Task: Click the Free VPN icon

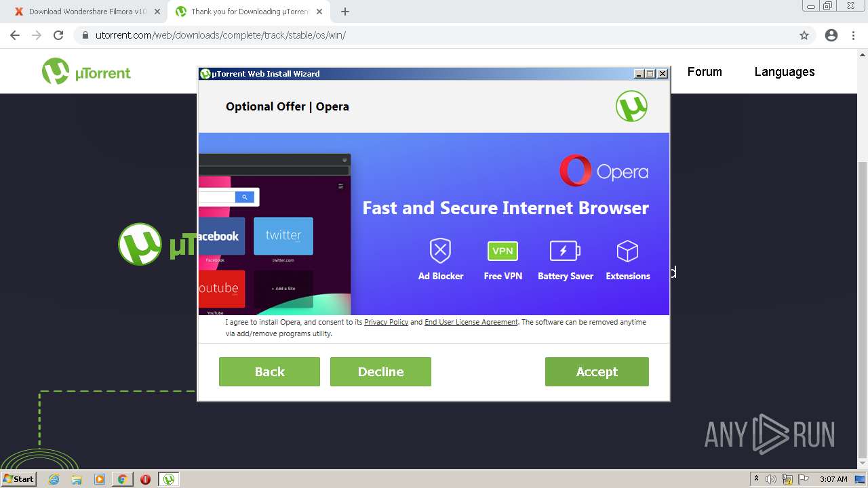Action: (502, 251)
